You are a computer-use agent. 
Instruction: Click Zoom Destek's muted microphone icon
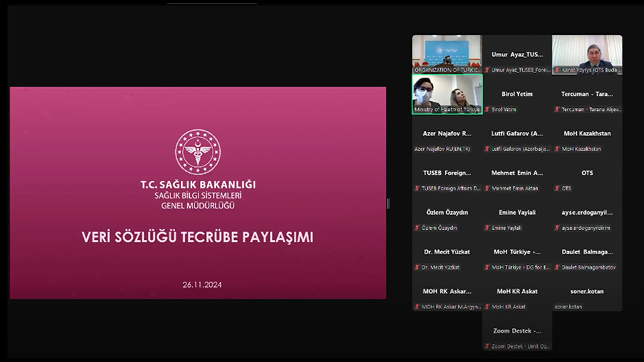click(x=487, y=347)
